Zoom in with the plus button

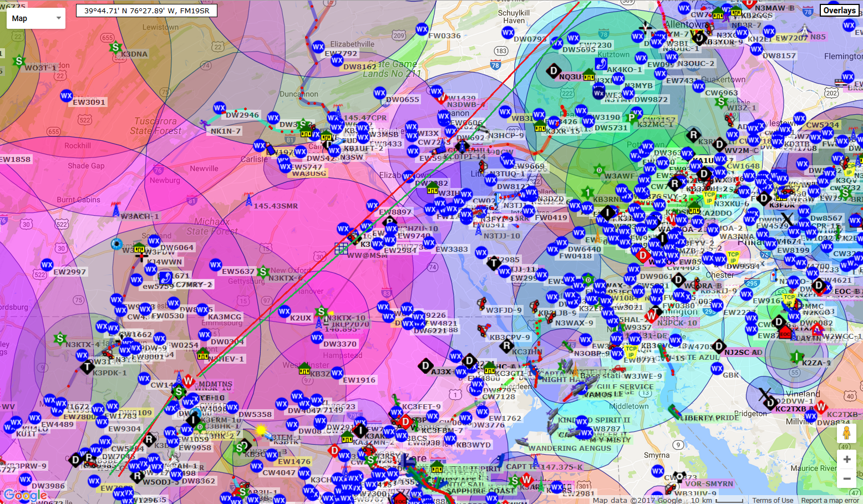coord(846,459)
